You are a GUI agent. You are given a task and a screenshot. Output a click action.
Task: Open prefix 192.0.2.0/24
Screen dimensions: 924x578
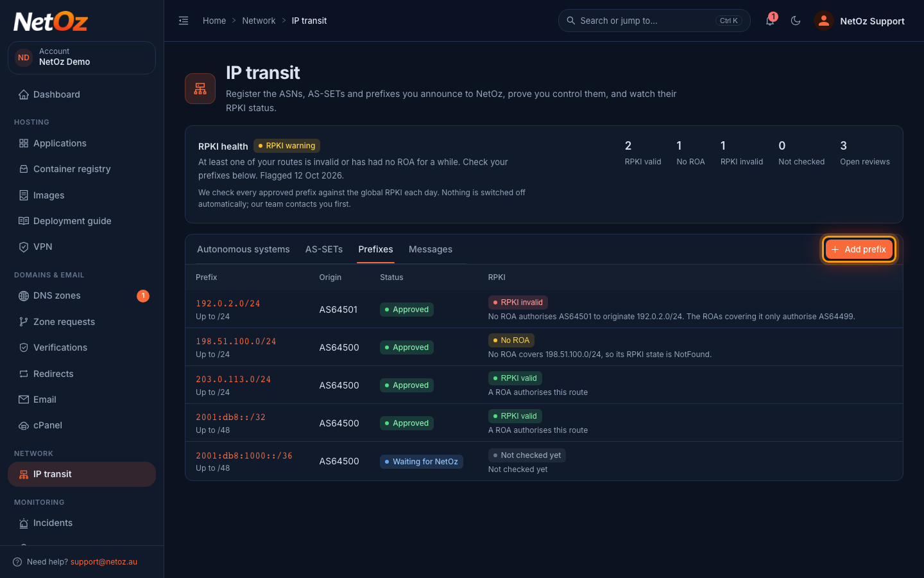pos(228,303)
